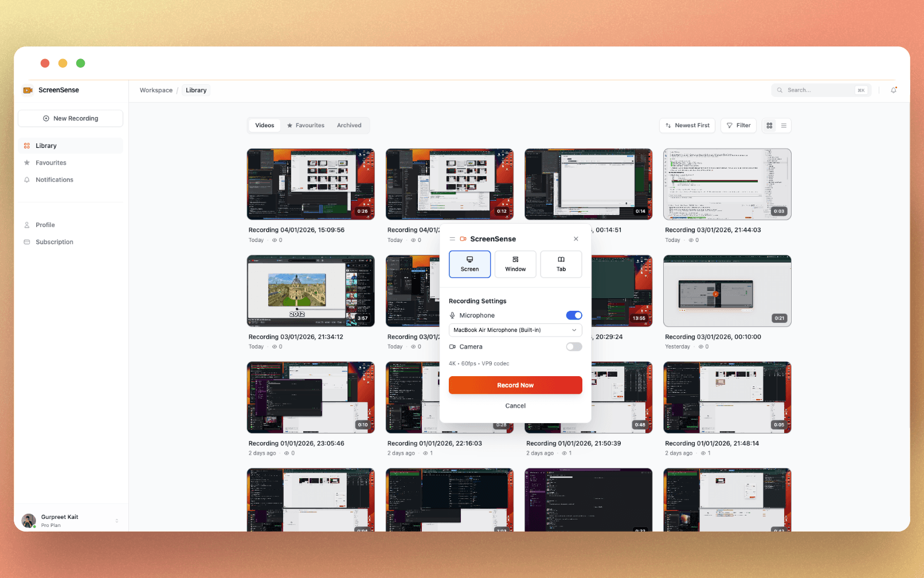Viewport: 924px width, 578px height.
Task: Start recording with Record Now
Action: pos(515,385)
